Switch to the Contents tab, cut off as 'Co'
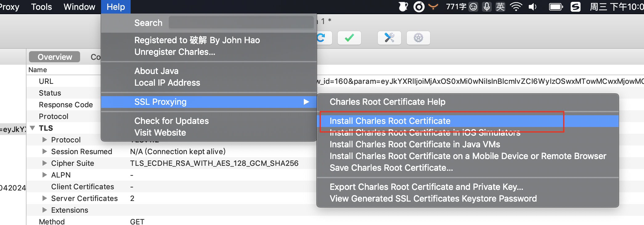This screenshot has height=225, width=644. (x=96, y=57)
